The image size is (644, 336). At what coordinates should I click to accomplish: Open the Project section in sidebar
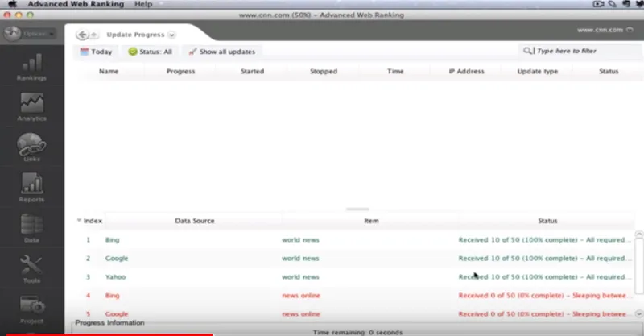31,309
